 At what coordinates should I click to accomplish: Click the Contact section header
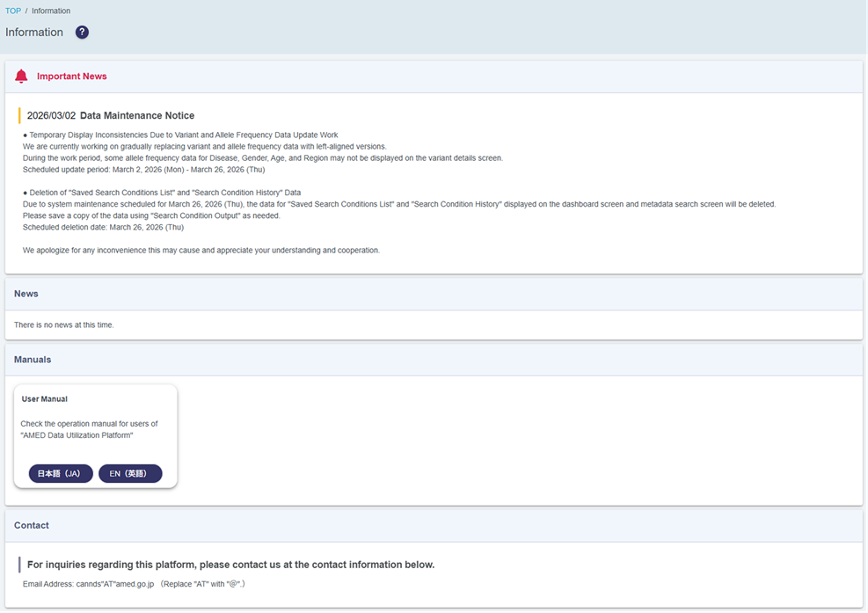(32, 525)
